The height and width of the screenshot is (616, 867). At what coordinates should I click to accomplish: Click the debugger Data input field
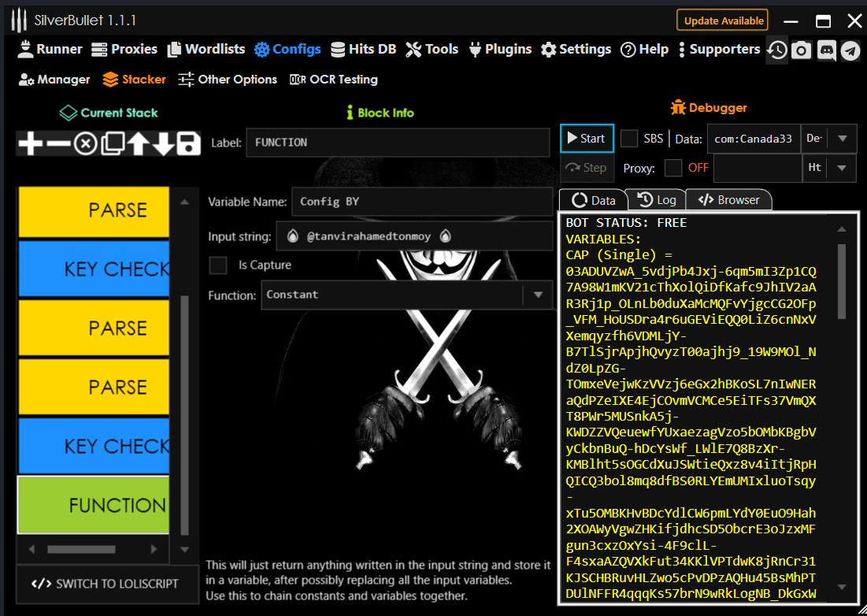754,139
